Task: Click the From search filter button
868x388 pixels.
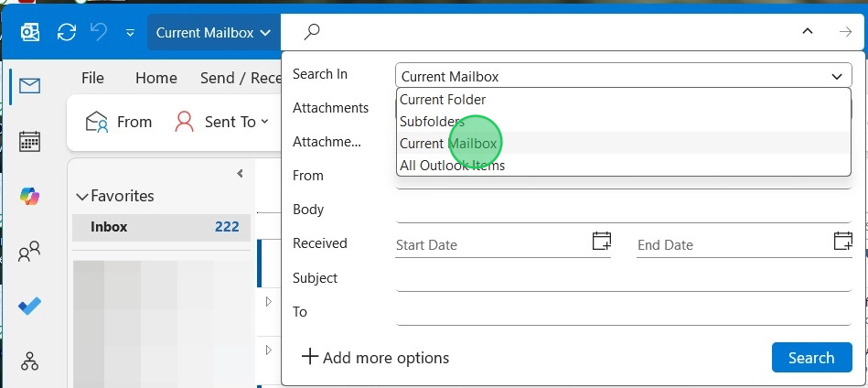Action: click(119, 122)
